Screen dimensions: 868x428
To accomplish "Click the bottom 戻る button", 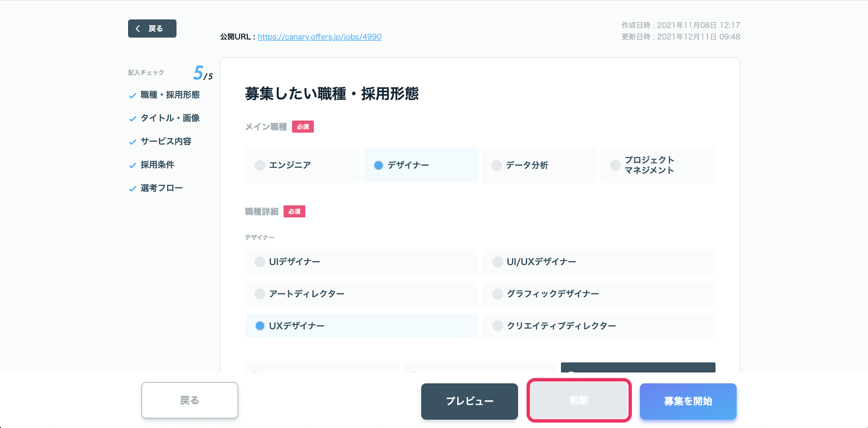I will tap(190, 400).
